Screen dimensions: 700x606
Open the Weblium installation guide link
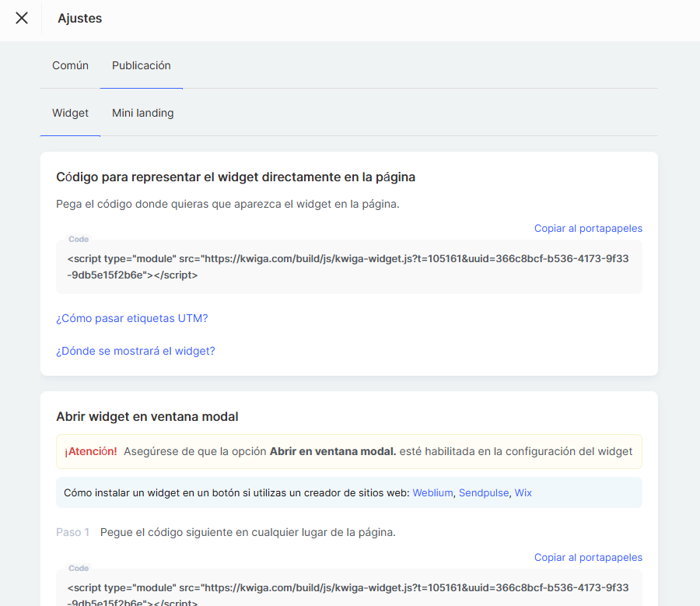[x=432, y=492]
